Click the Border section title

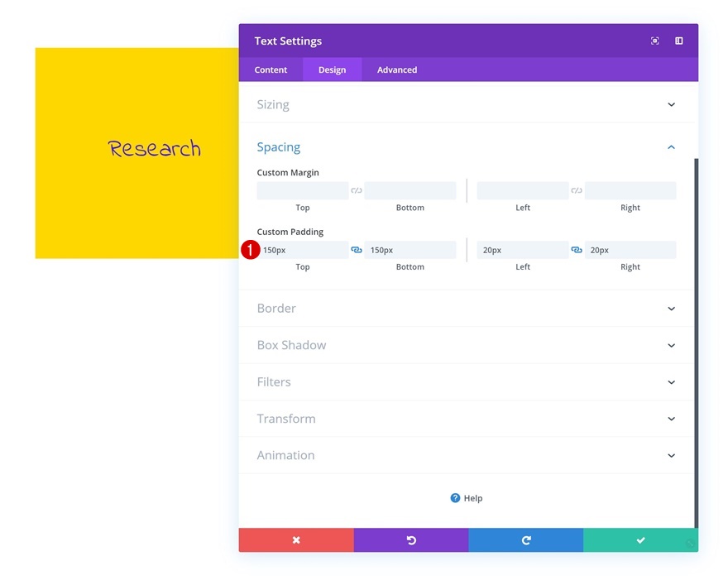click(x=276, y=309)
